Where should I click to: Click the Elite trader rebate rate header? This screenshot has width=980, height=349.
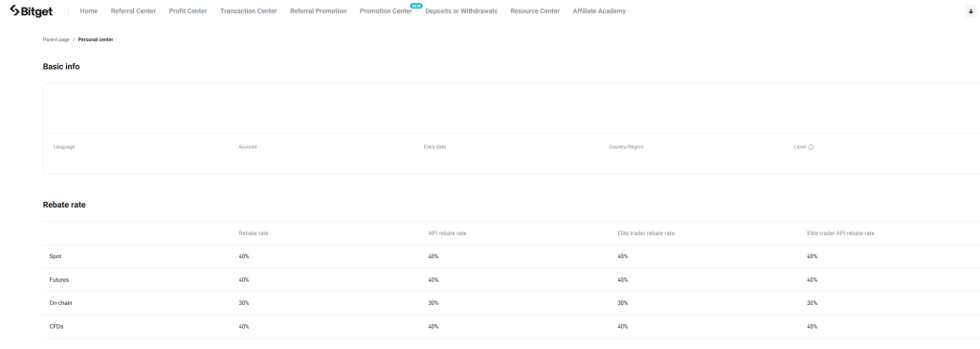pos(646,233)
